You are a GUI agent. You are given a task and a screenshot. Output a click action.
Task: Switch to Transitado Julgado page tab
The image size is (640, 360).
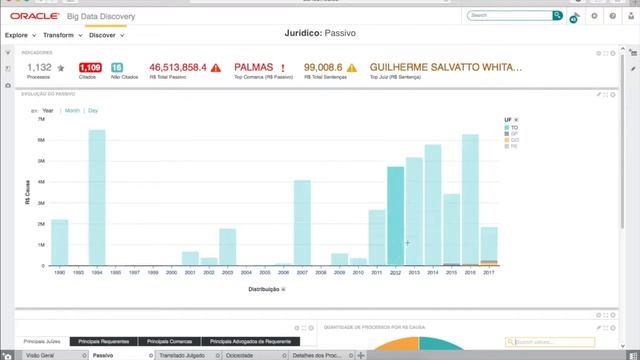[x=182, y=356]
